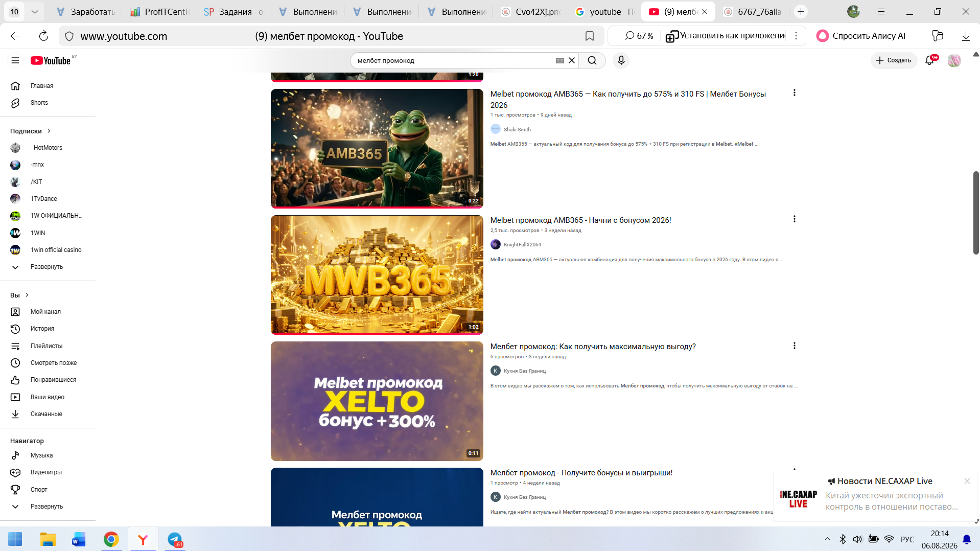The width and height of the screenshot is (980, 551).
Task: Play the AMB365 frog thumbnail video
Action: [377, 148]
